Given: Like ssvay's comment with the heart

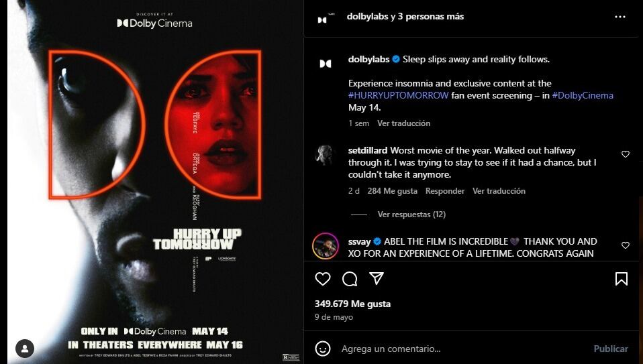Looking at the screenshot, I should 626,245.
